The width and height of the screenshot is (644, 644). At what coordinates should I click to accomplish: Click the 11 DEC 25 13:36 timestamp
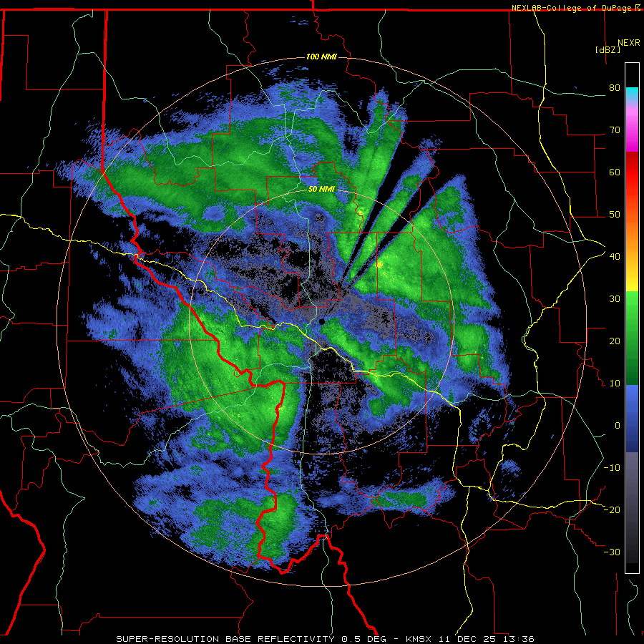487,639
